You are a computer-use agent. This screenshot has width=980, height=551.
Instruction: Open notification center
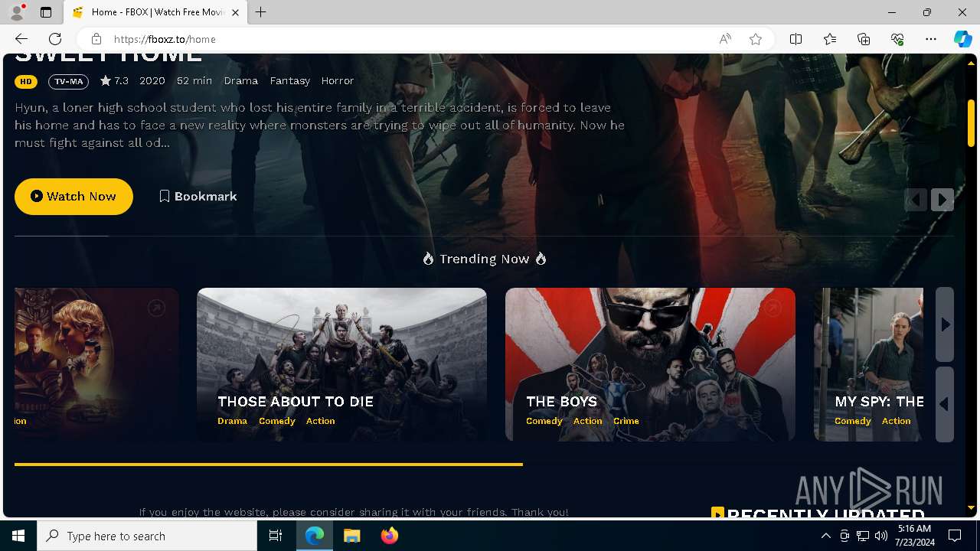coord(955,536)
